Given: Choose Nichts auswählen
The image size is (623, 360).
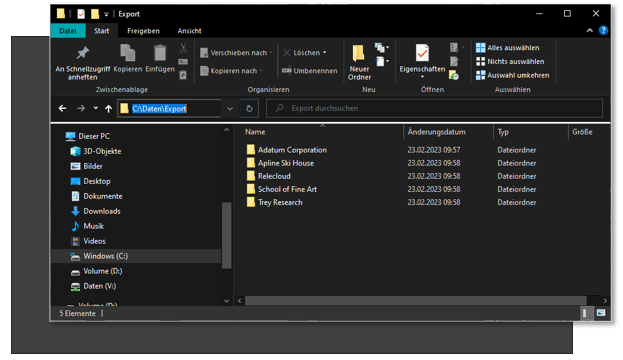Looking at the screenshot, I should coord(510,62).
